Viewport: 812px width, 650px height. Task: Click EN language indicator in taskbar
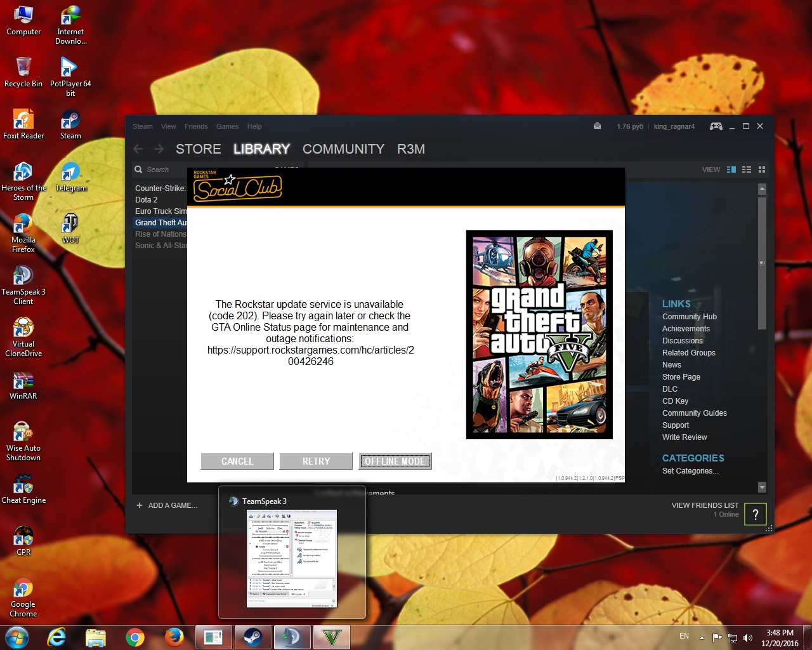point(684,636)
